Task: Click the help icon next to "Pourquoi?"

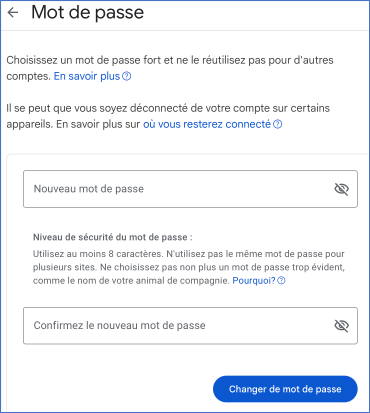Action: [281, 281]
